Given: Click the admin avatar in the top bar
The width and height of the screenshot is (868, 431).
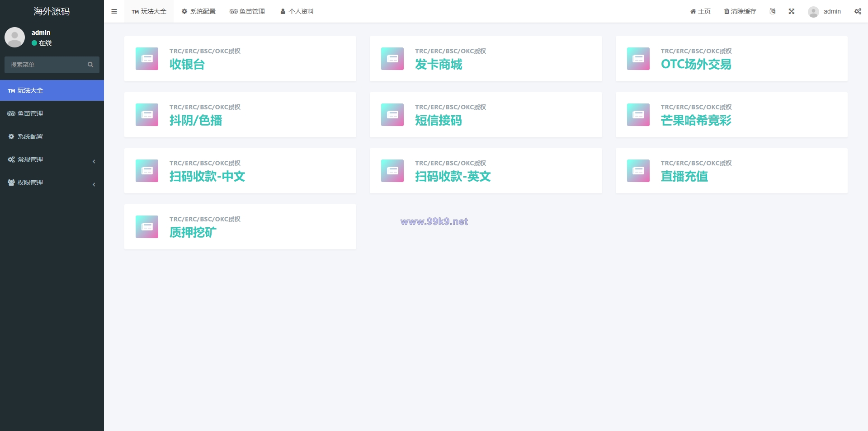Looking at the screenshot, I should tap(813, 12).
